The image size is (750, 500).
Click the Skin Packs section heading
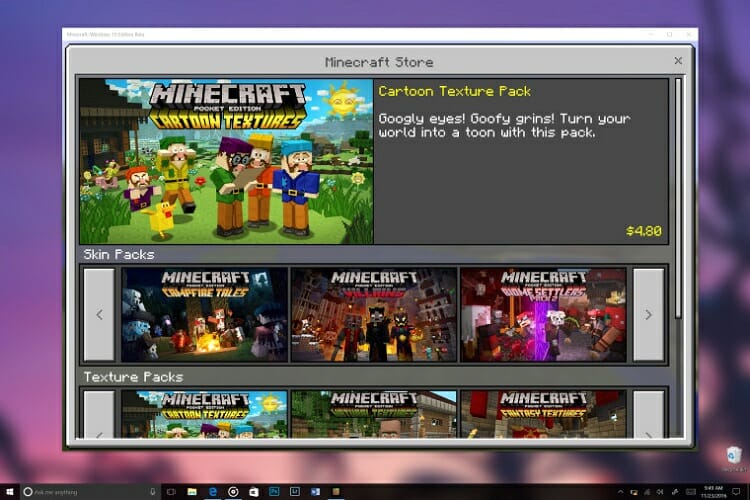pos(119,254)
